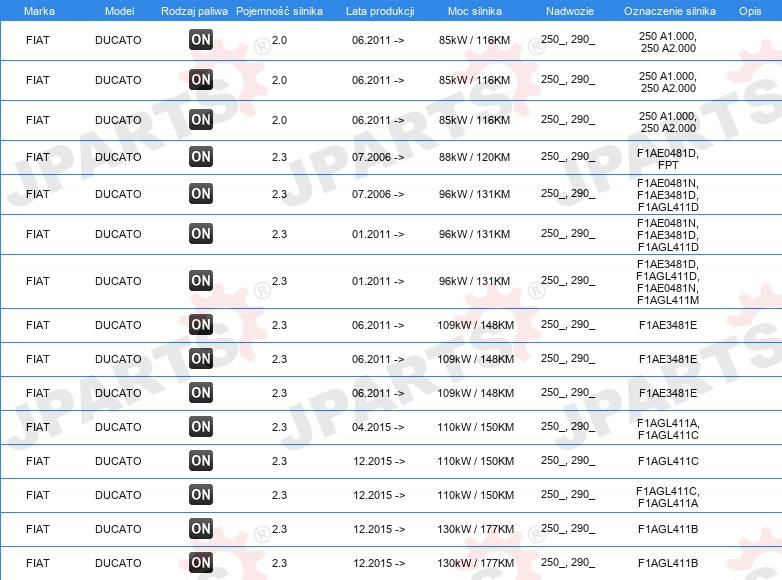This screenshot has width=782, height=580.
Task: Select the F1AGL411A, F1AGL411C engine cell
Action: click(x=668, y=429)
